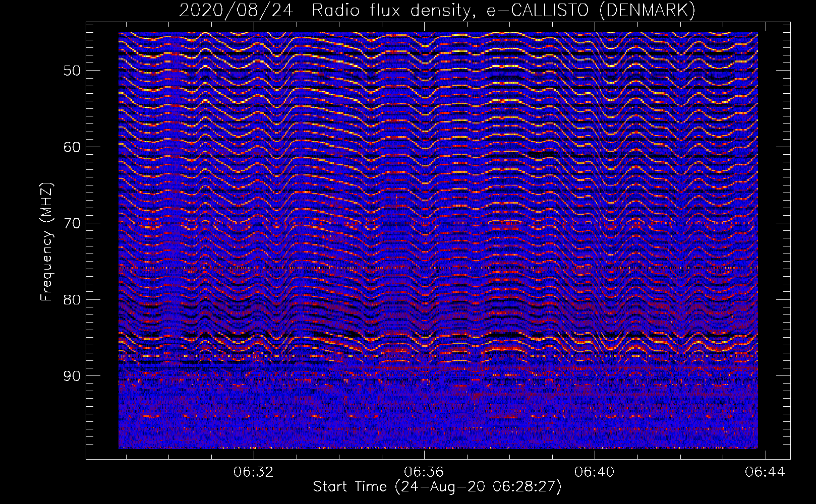Click the Frequency (MHZ) axis label
Screen dimensions: 816x504
pos(46,242)
